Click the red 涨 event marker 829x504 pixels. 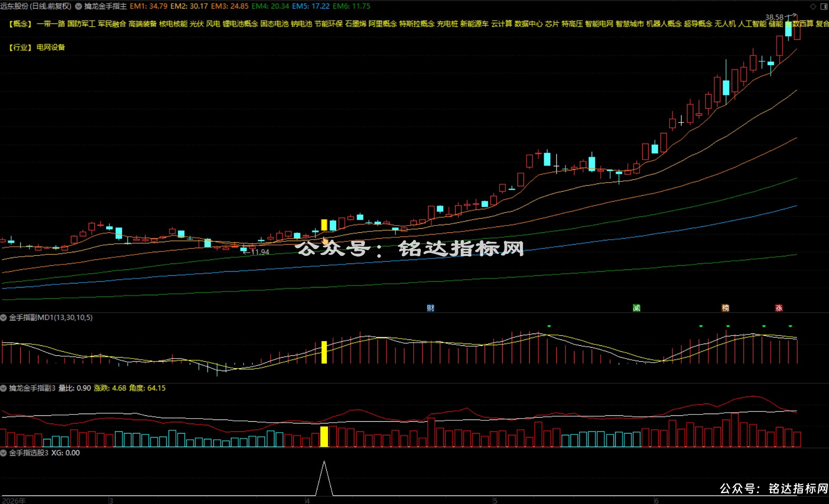[x=779, y=308]
